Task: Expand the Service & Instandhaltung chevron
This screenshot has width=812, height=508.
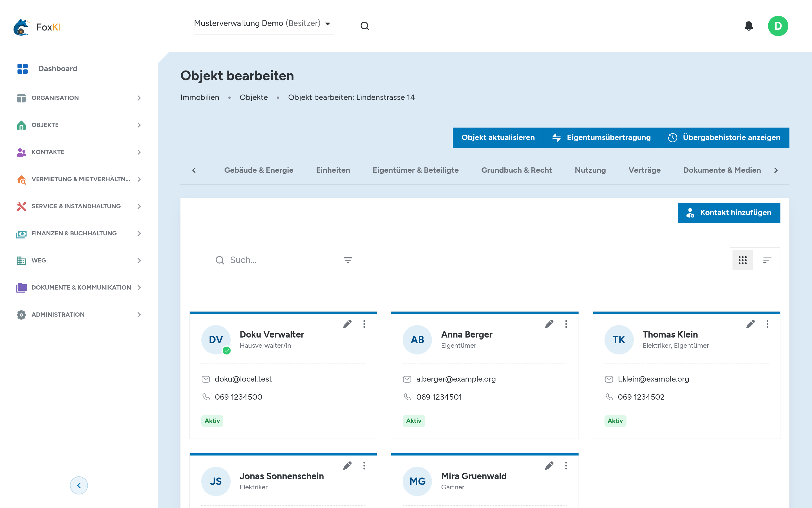Action: (x=139, y=206)
